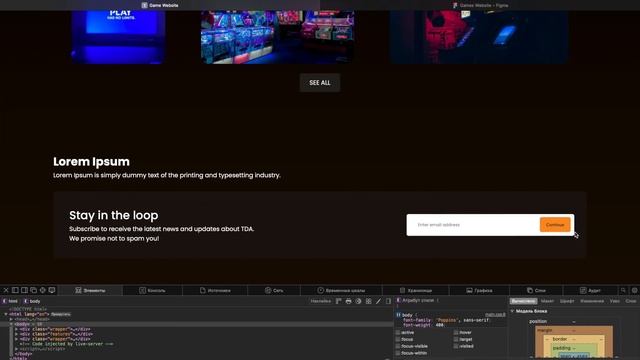Dock inspector using the second dock-side icon

click(x=24, y=290)
